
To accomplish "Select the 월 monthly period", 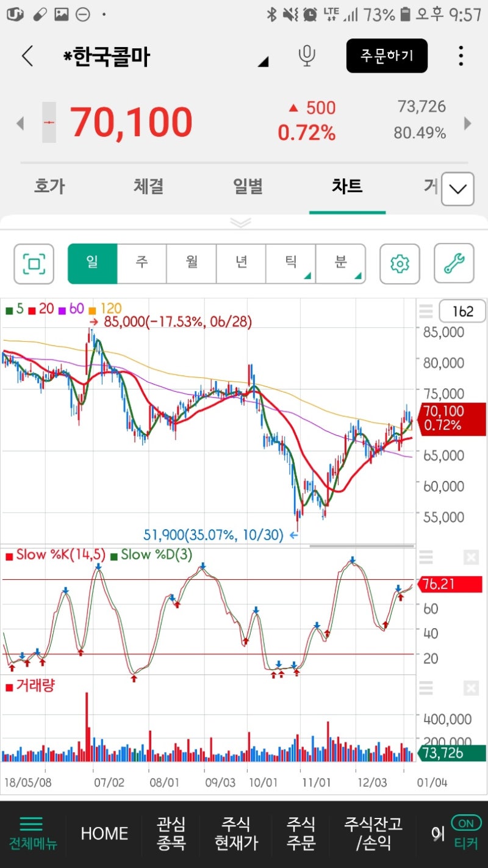I will click(192, 264).
